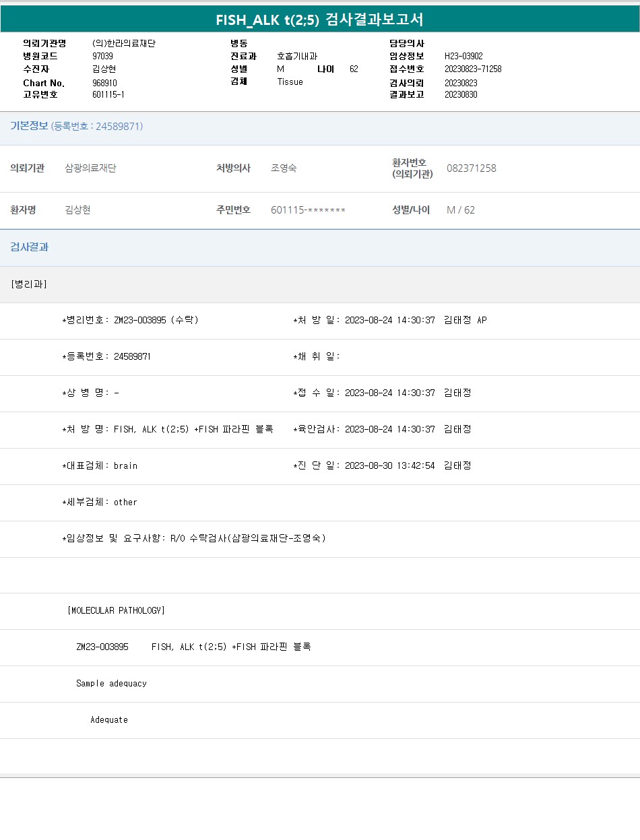Screen dimensions: 640x840
Task: Click hospital code value 97039
Action: (x=102, y=57)
